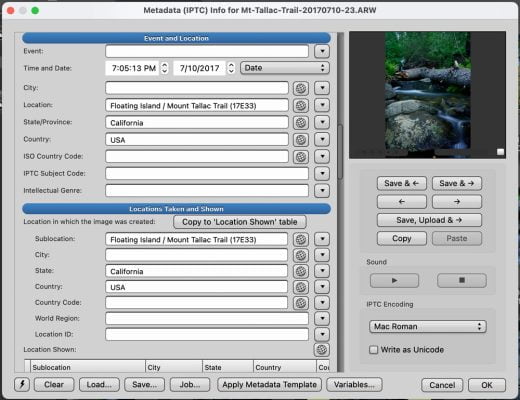
Task: Click Copy to 'Location Shown' table button
Action: pyautogui.click(x=240, y=222)
